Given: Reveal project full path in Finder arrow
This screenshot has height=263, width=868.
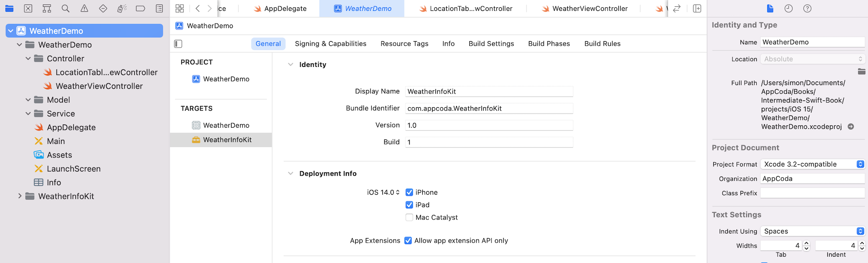Looking at the screenshot, I should tap(850, 127).
